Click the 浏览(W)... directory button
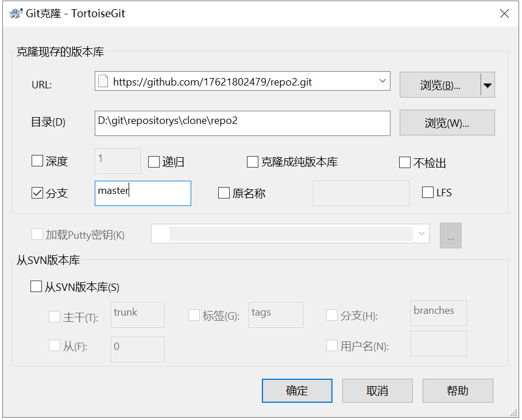This screenshot has height=420, width=522. [x=447, y=123]
